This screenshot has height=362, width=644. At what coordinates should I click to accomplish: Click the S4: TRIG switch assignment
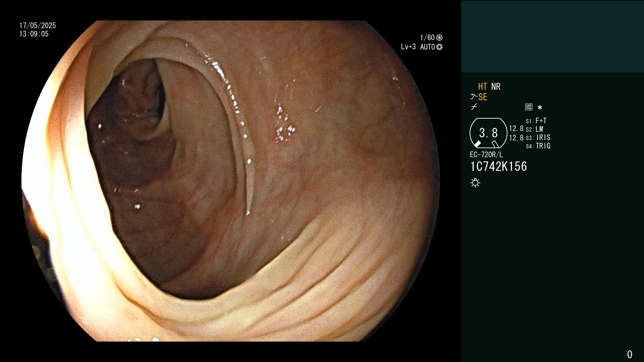pos(538,146)
